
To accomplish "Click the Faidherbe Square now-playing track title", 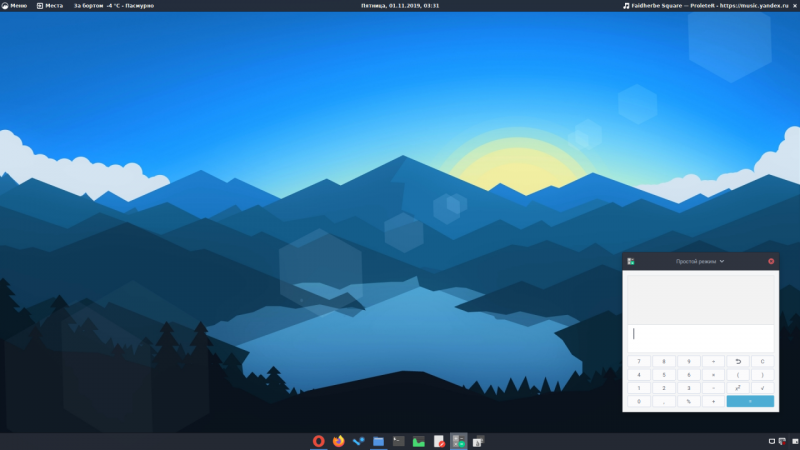I will tap(710, 6).
